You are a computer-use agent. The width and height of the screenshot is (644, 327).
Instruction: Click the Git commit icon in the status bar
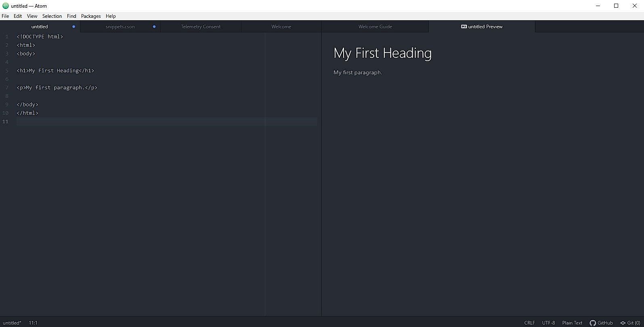tap(623, 323)
